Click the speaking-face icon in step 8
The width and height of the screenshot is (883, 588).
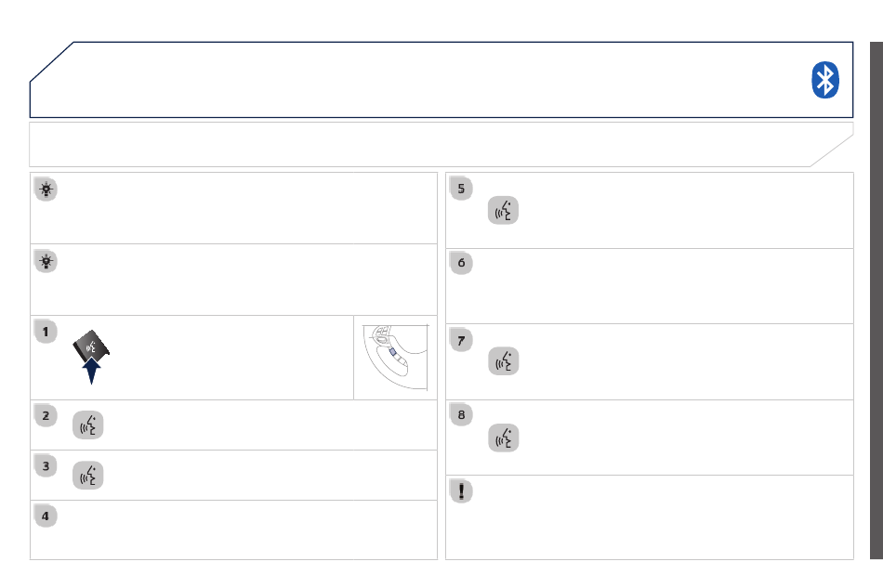click(504, 438)
